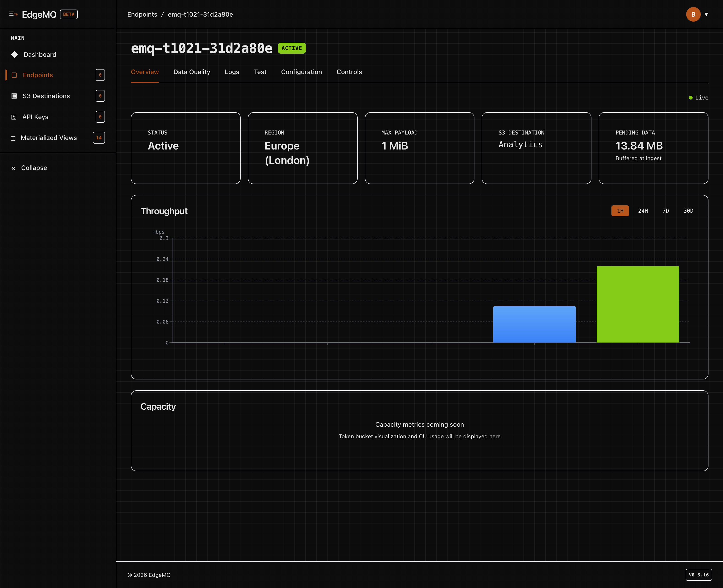Open the Configuration tab
The width and height of the screenshot is (723, 588).
coord(301,72)
